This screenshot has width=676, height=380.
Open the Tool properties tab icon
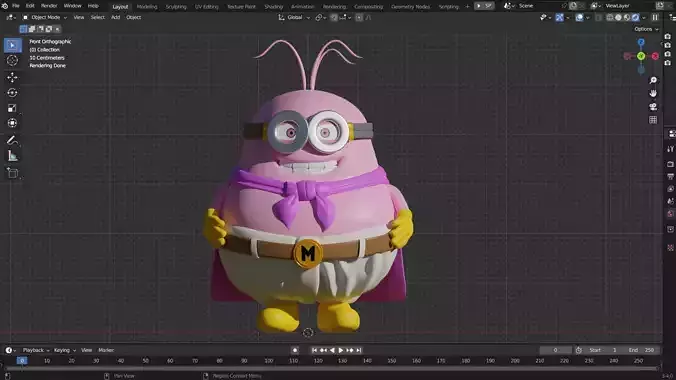671,149
